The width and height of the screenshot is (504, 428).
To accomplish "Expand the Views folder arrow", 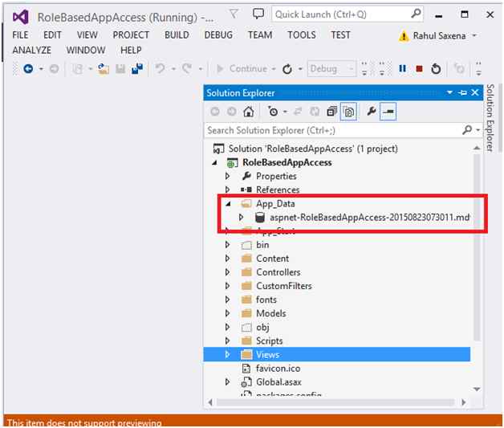I will click(227, 354).
